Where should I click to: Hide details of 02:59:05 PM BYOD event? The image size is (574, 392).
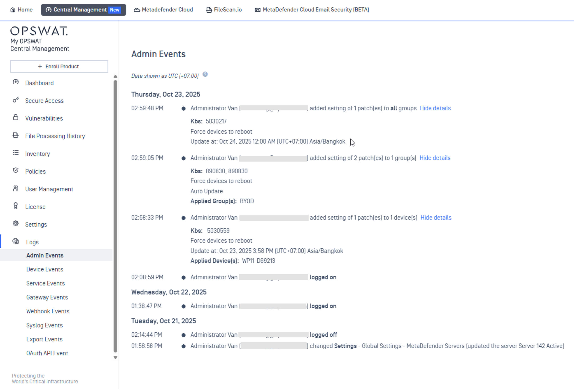click(x=435, y=158)
